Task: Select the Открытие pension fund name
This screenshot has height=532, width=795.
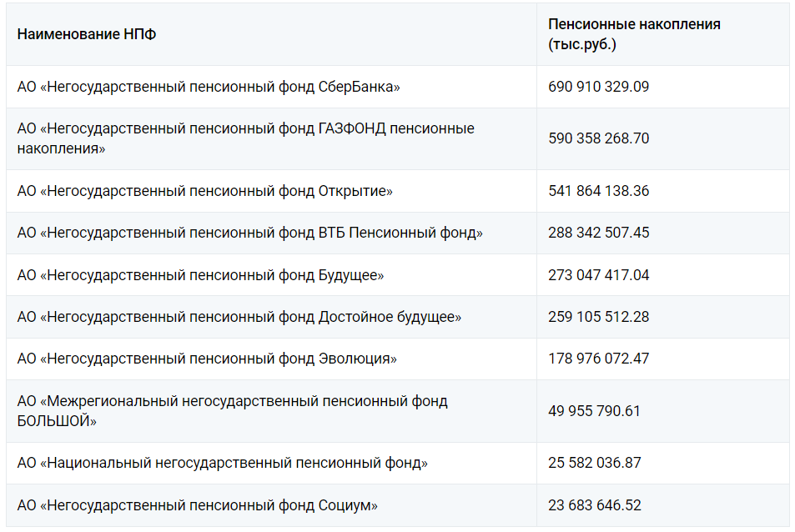Action: point(205,192)
